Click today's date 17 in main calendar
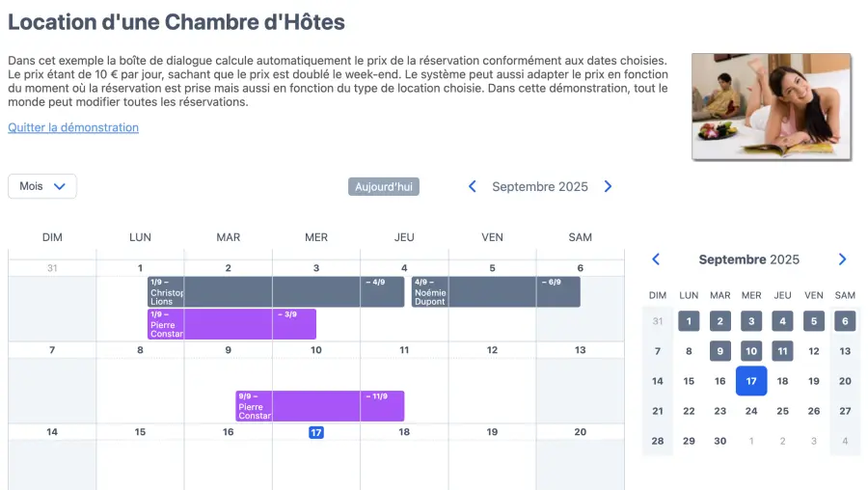 pos(316,432)
